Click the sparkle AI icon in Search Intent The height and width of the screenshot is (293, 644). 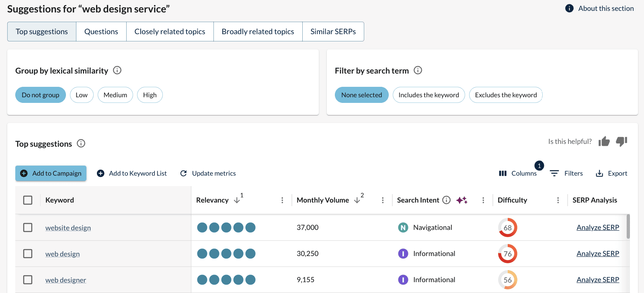coord(461,200)
